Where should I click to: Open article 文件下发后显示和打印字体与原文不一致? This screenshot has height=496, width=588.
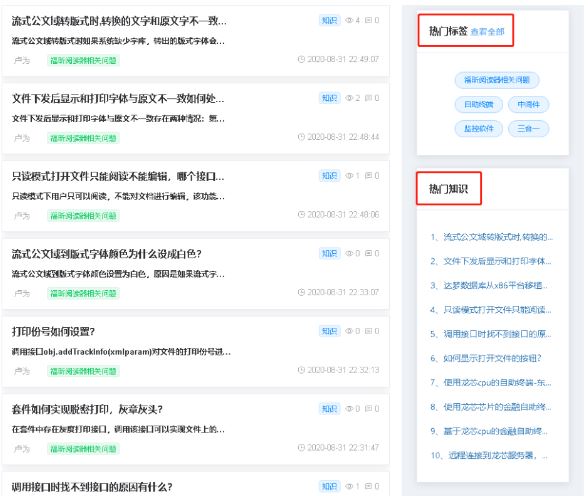[118, 99]
